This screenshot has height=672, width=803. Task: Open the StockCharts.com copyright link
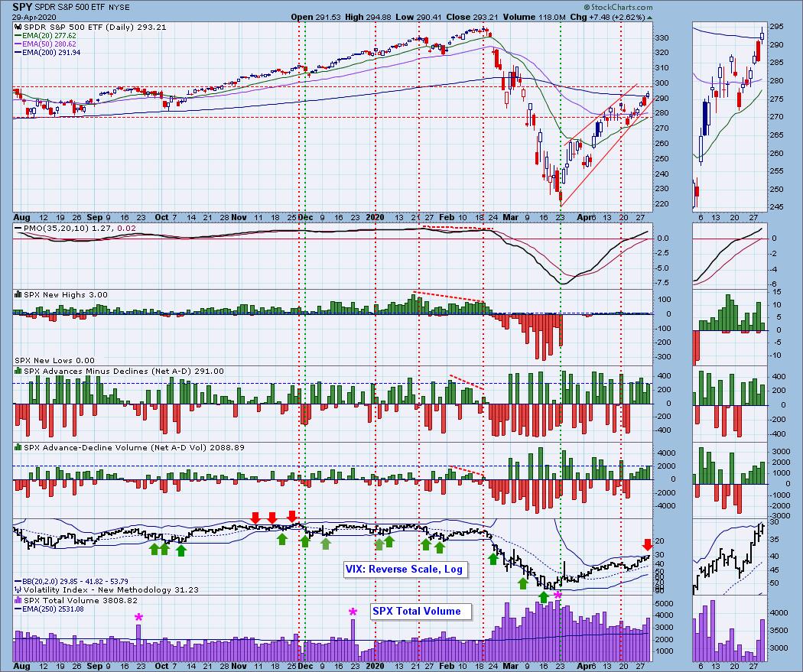click(619, 7)
